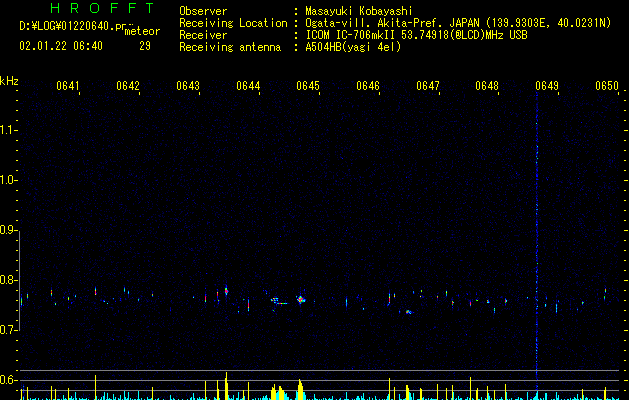Click the meteor count value 29

[145, 46]
